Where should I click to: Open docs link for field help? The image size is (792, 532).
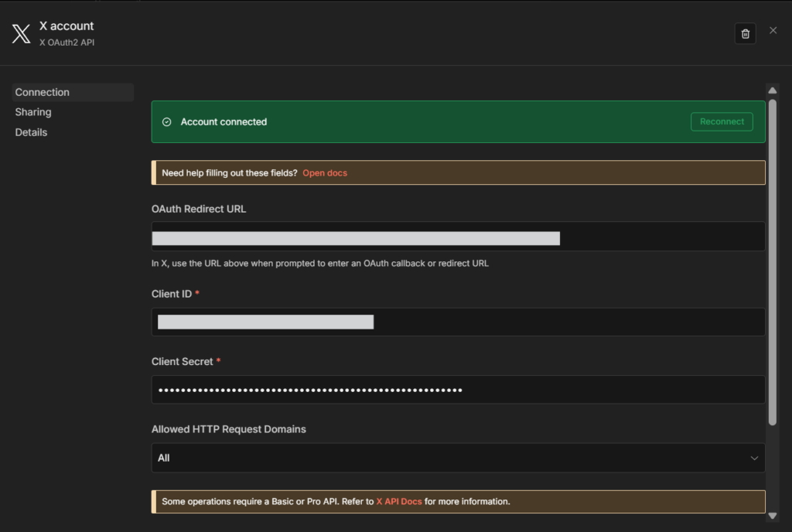(325, 173)
